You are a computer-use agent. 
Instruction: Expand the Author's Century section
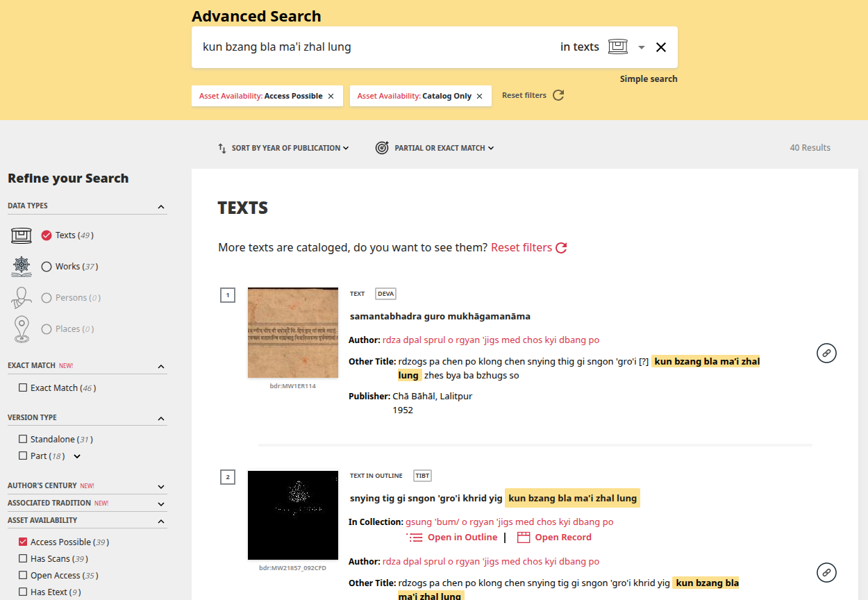point(161,485)
